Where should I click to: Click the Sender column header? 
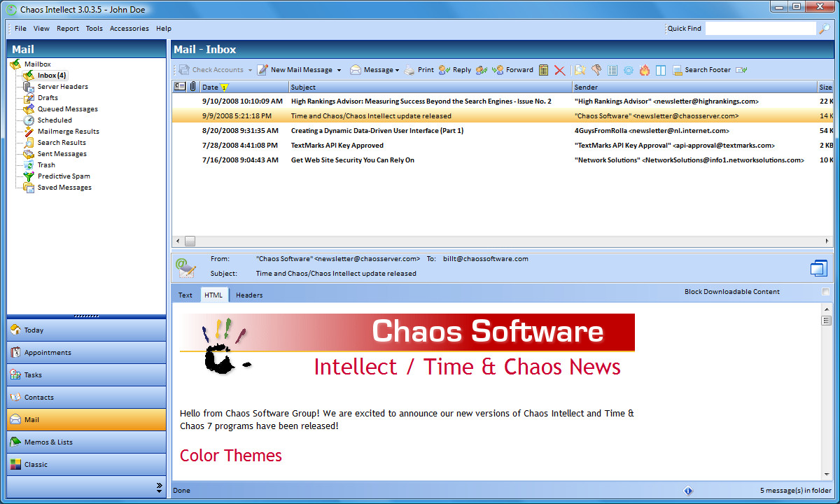[x=694, y=87]
